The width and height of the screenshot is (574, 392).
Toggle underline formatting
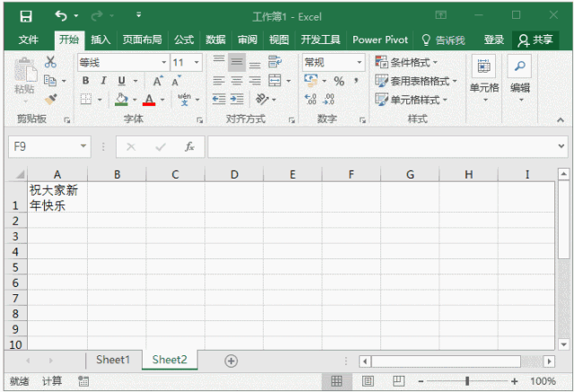[x=122, y=81]
